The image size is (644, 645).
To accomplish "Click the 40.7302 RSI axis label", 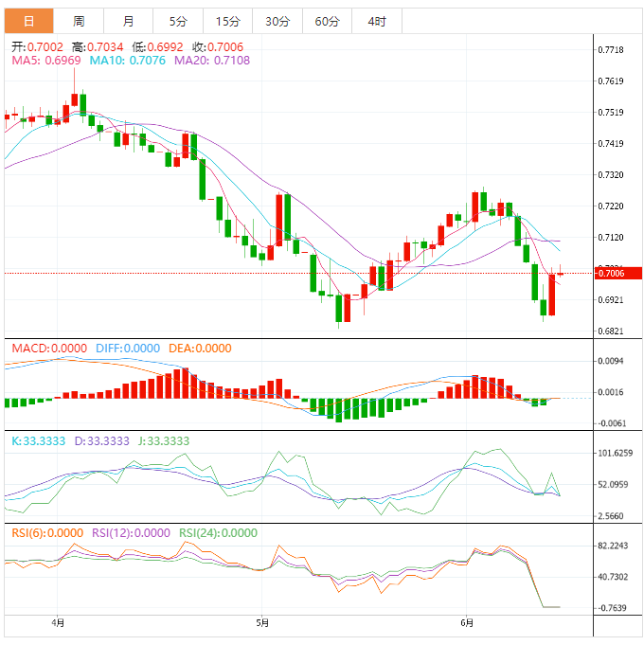I will point(613,577).
